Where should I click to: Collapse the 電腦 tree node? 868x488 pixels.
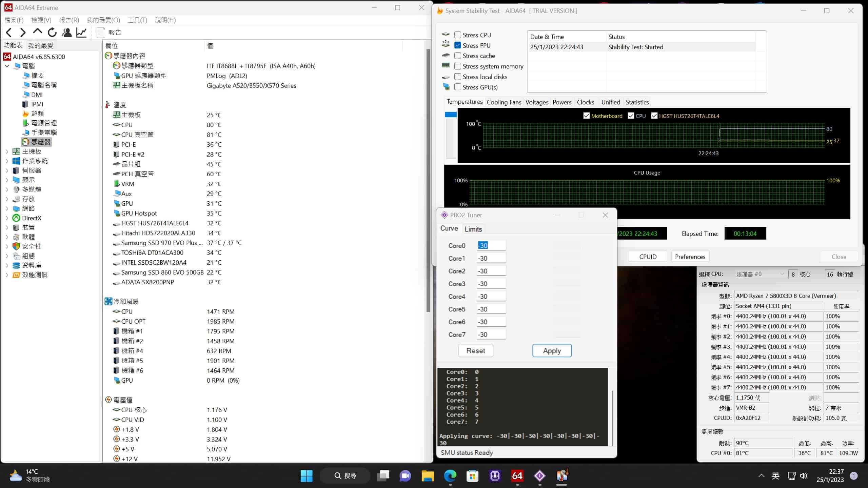point(7,66)
